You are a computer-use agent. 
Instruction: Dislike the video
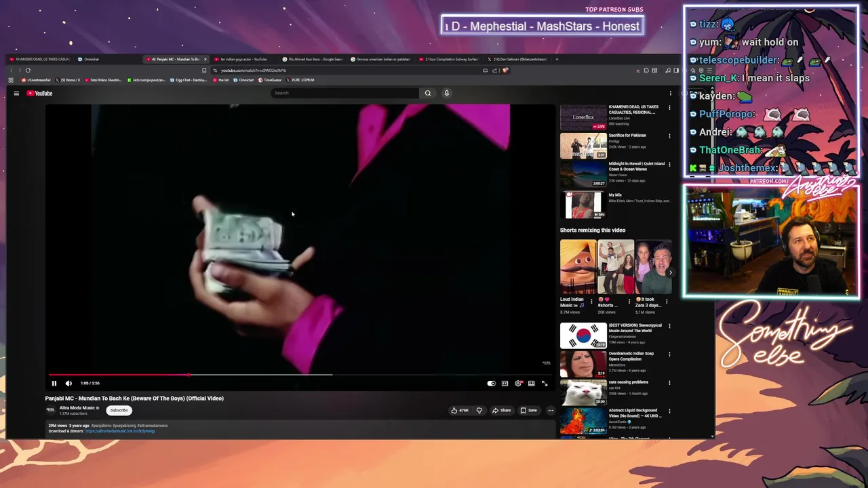[479, 410]
